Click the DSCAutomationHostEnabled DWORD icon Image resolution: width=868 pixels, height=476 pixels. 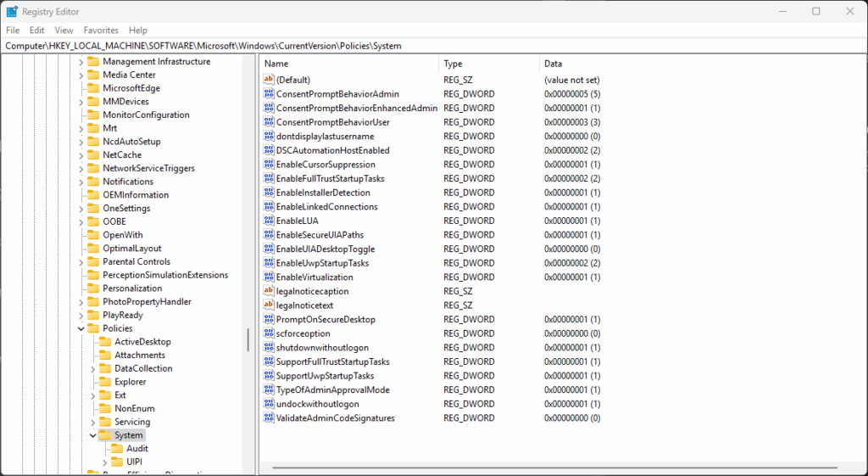[269, 150]
